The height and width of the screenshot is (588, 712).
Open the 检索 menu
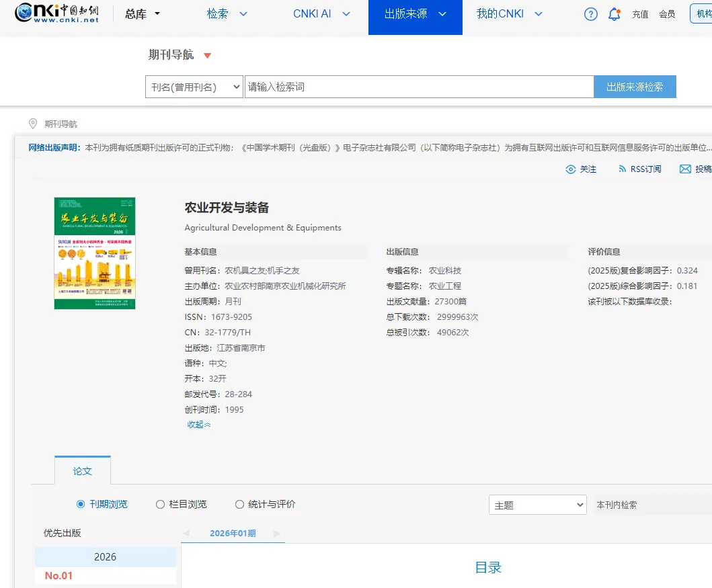[x=218, y=14]
